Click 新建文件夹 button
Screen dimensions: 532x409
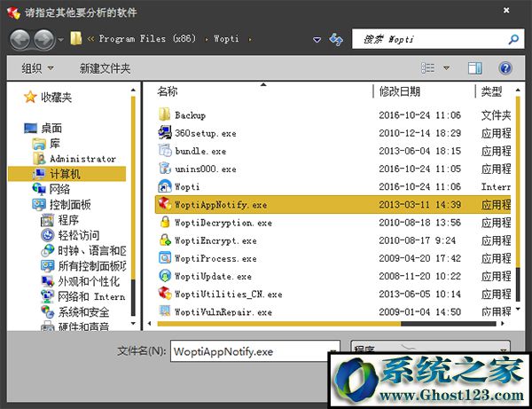105,68
